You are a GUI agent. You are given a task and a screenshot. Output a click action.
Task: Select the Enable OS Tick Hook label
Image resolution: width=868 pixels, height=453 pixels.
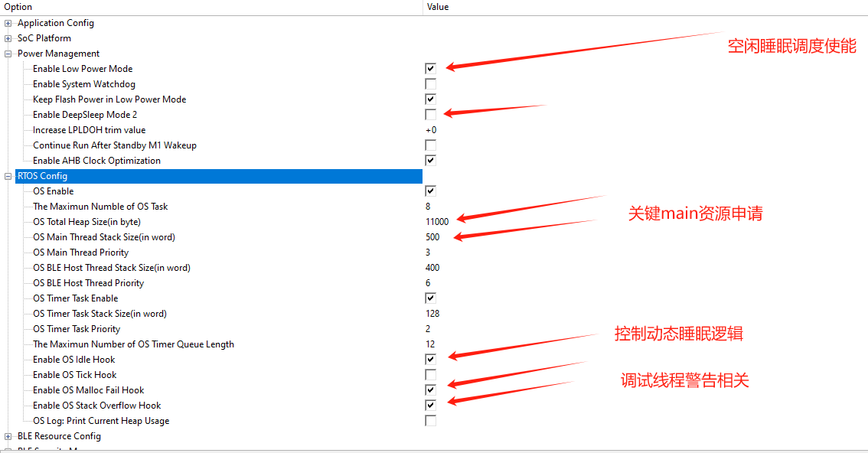(75, 375)
